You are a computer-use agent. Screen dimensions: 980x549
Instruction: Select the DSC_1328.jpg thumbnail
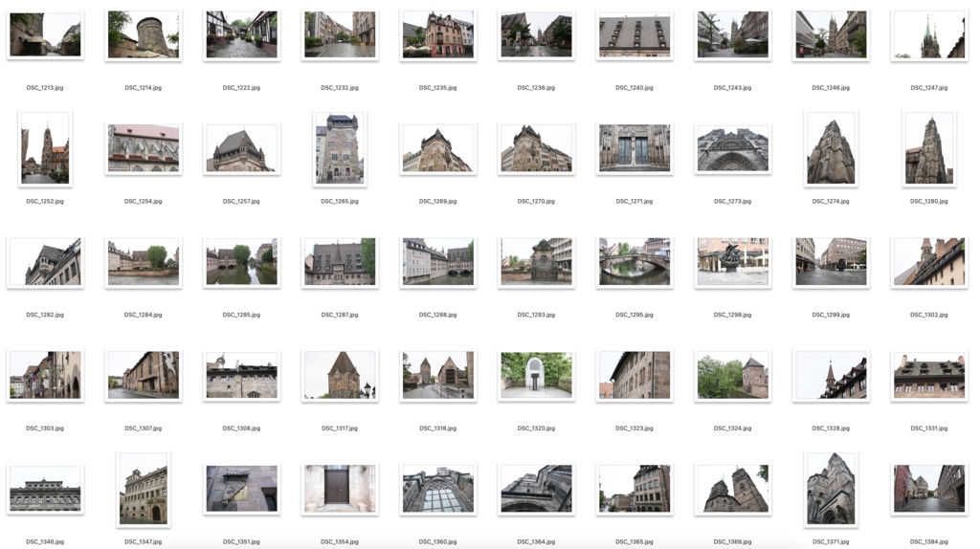pos(831,375)
